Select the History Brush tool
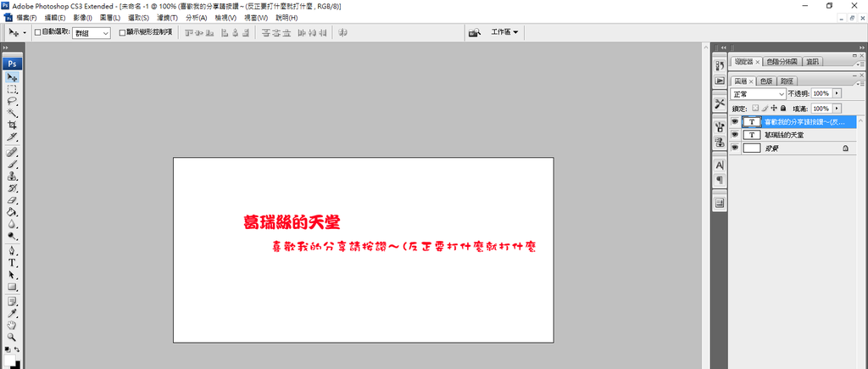Viewport: 868px width, 369px height. [12, 188]
